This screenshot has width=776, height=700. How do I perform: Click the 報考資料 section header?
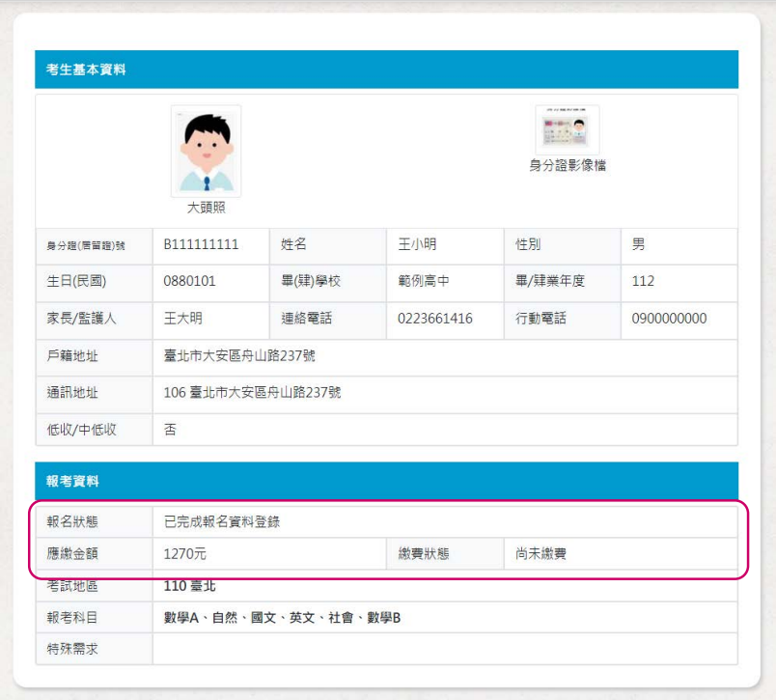tap(72, 481)
